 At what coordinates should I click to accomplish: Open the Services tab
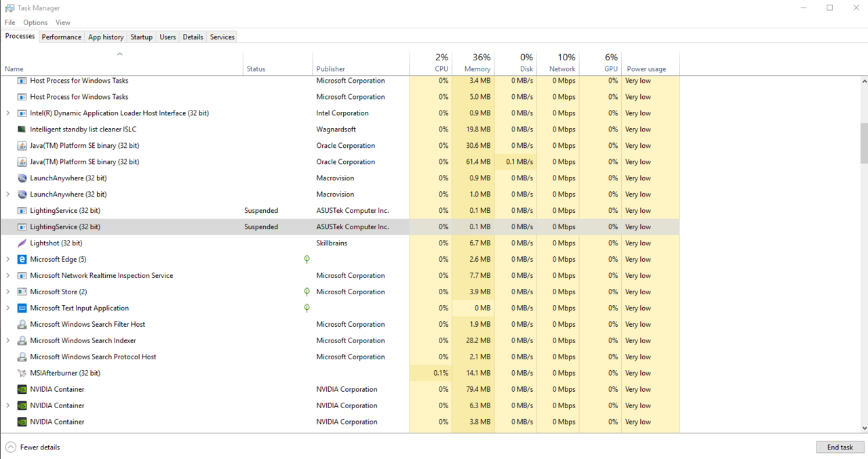[x=222, y=37]
